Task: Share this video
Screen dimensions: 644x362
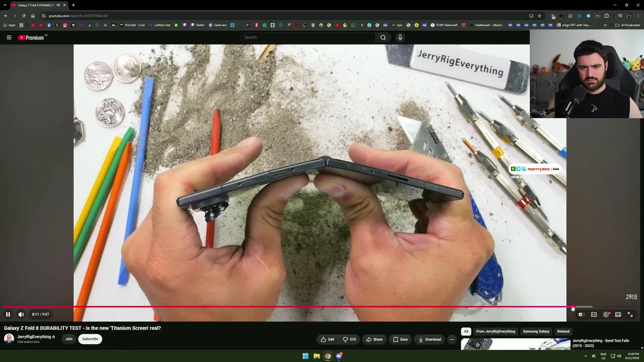Action: [374, 339]
